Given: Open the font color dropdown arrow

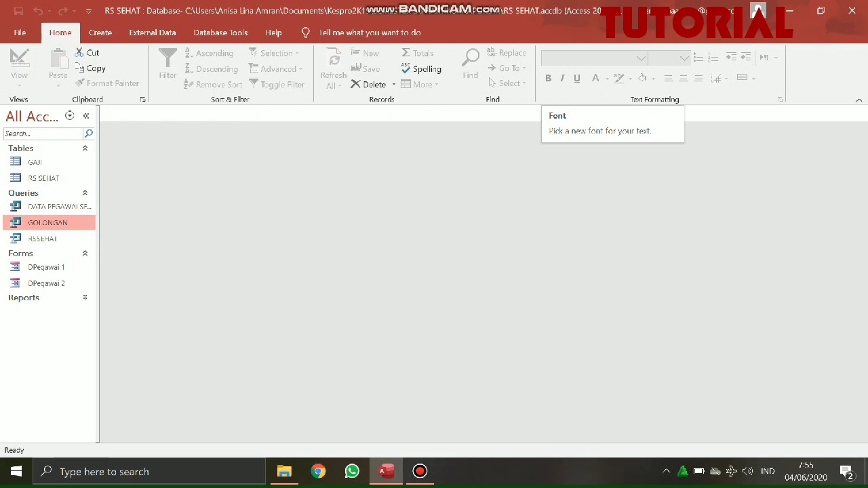Looking at the screenshot, I should pos(606,79).
